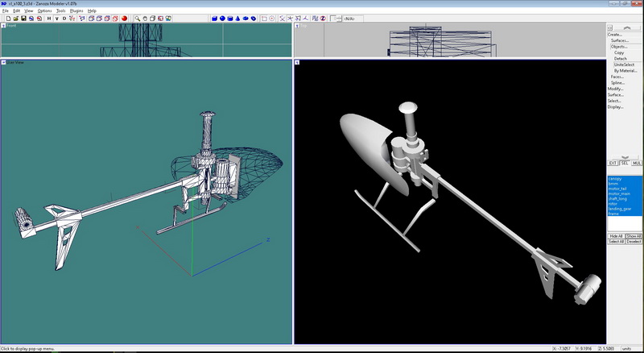Viewport: 644px width, 353px height.
Task: Open the Options menu
Action: pyautogui.click(x=44, y=10)
